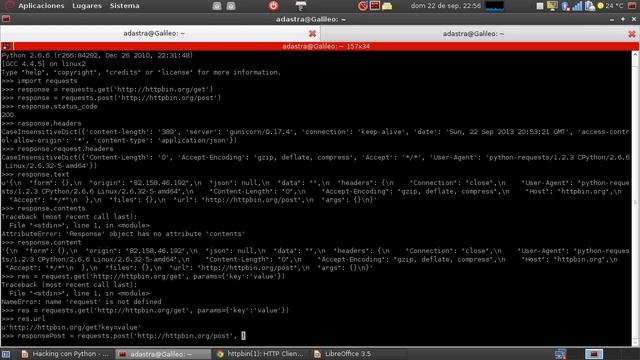
Task: Click the first gray camera launcher icon
Action: point(217,6)
